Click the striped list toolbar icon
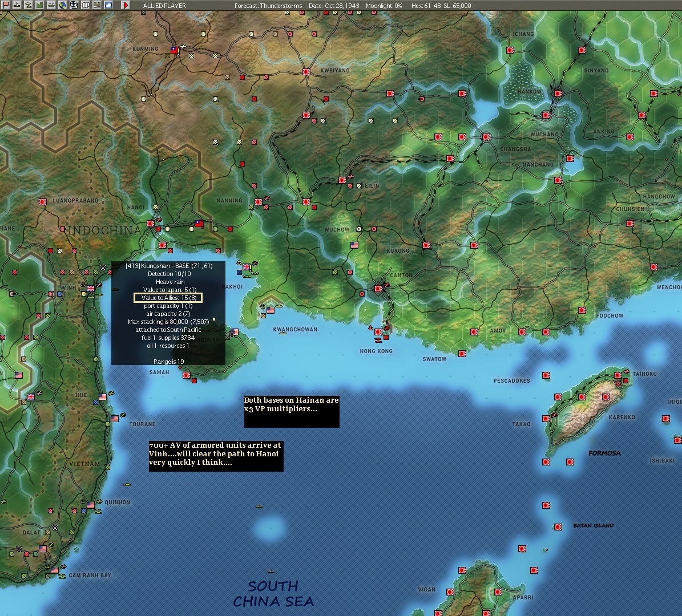The height and width of the screenshot is (616, 682). click(96, 5)
